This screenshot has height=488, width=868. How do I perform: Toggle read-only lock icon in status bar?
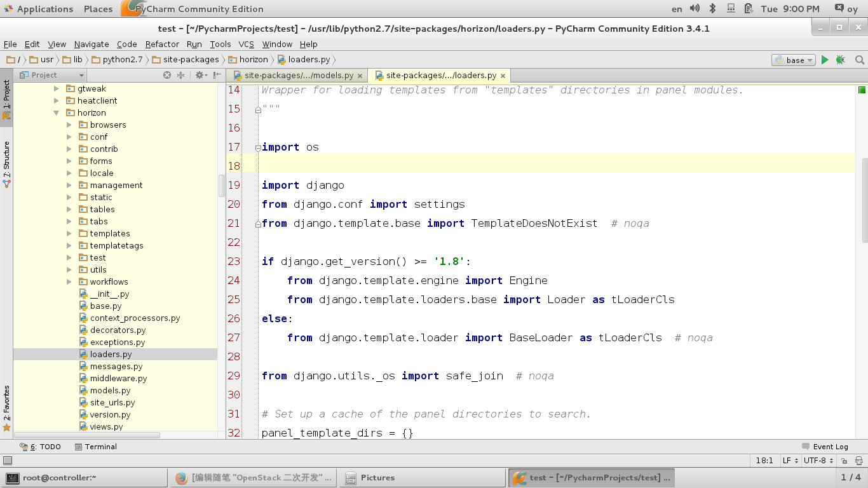844,461
